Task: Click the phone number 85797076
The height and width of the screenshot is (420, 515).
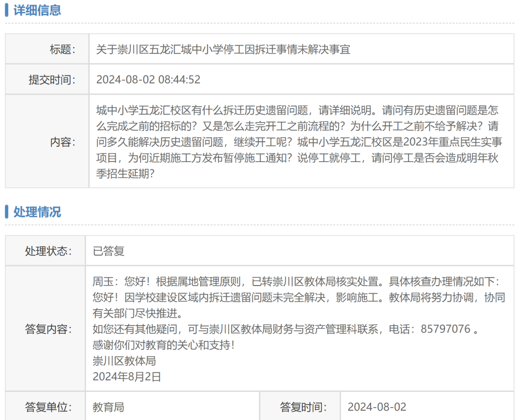Action: click(445, 329)
